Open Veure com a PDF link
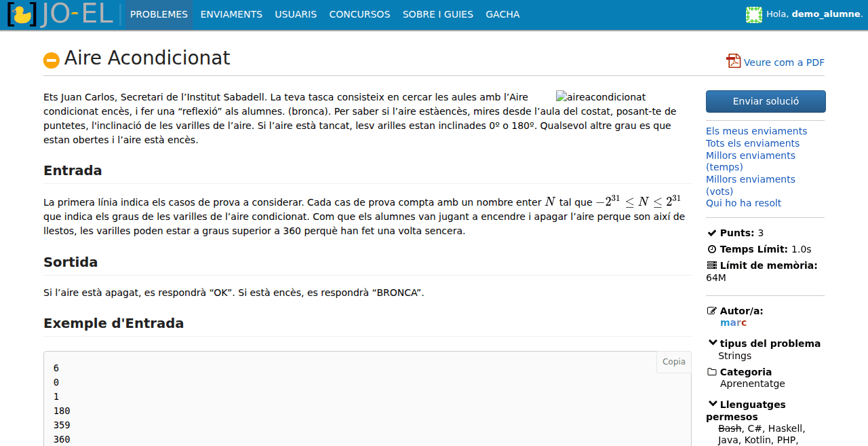Viewport: 868px width, 446px height. click(x=784, y=62)
